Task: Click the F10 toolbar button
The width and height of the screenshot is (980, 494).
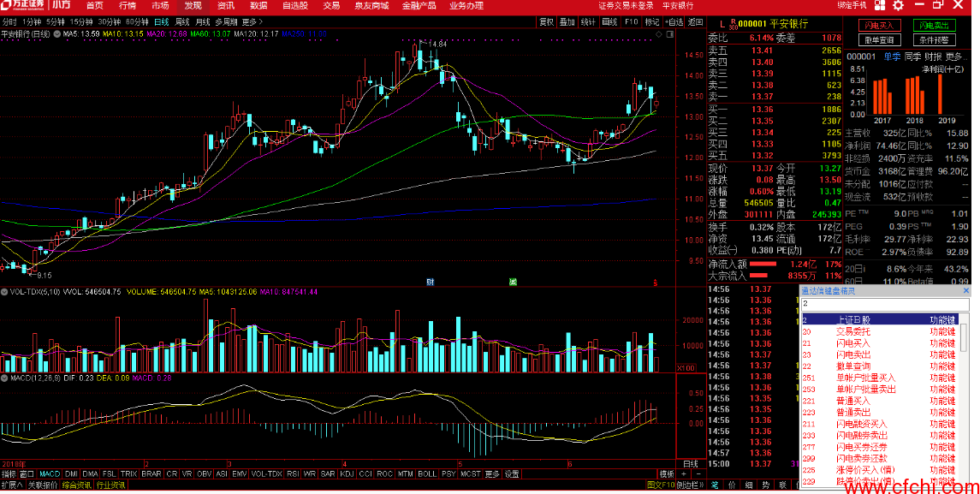Action: click(632, 22)
